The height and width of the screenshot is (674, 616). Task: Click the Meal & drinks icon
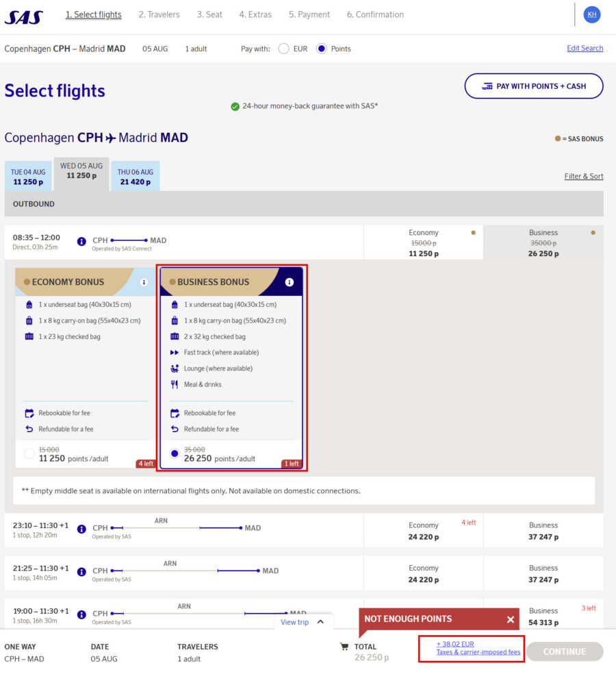(175, 384)
